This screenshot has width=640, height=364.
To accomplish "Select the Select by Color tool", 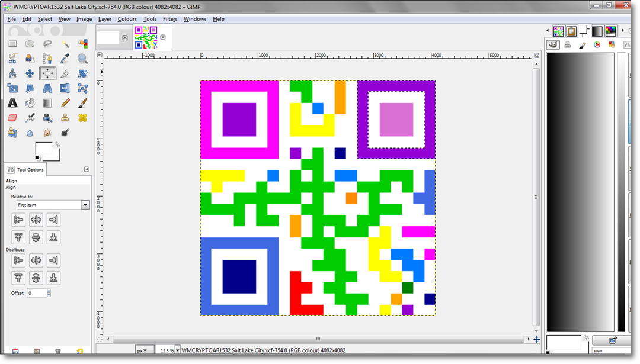I will click(82, 44).
